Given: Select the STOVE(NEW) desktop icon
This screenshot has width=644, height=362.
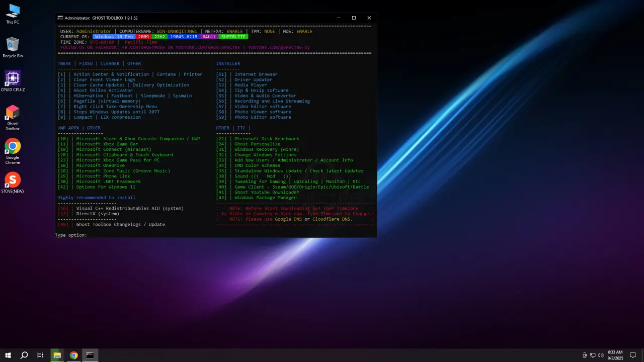Looking at the screenshot, I should pyautogui.click(x=13, y=183).
